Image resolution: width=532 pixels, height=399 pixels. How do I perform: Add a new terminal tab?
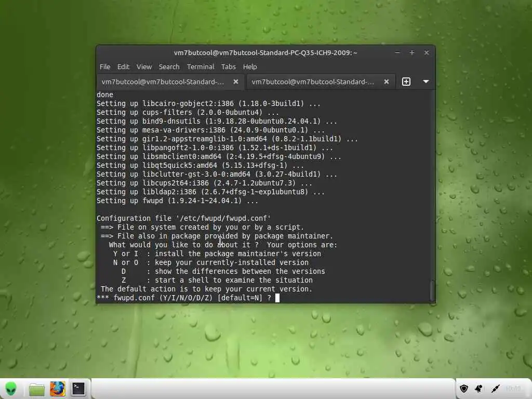click(406, 82)
